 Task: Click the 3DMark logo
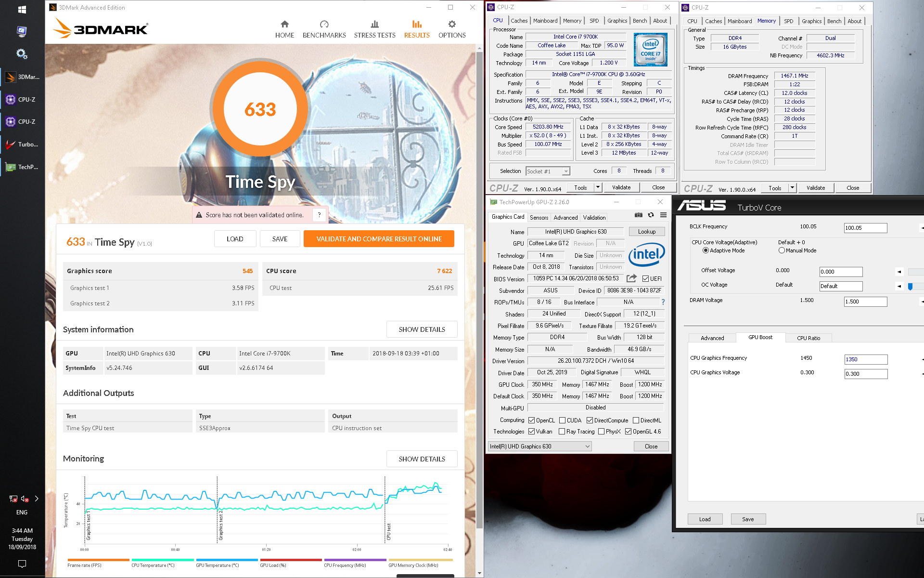(101, 28)
